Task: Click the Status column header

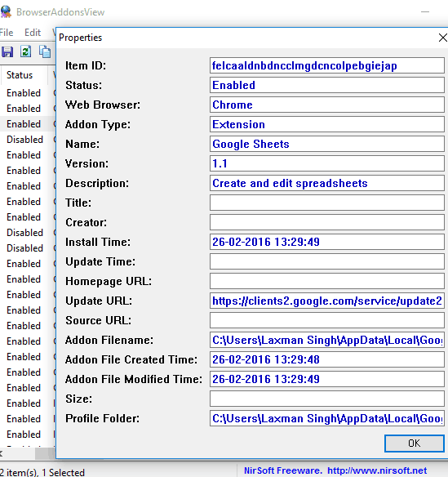Action: 24,75
